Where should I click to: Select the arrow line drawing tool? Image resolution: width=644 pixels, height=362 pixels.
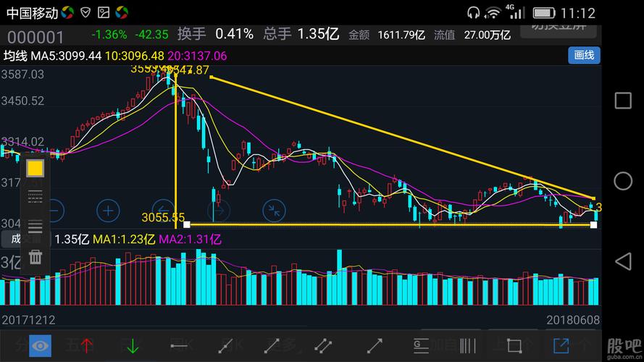coord(375,346)
